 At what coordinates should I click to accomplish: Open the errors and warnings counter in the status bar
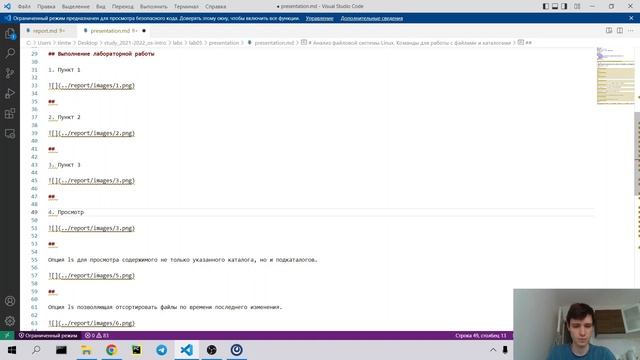click(x=97, y=336)
